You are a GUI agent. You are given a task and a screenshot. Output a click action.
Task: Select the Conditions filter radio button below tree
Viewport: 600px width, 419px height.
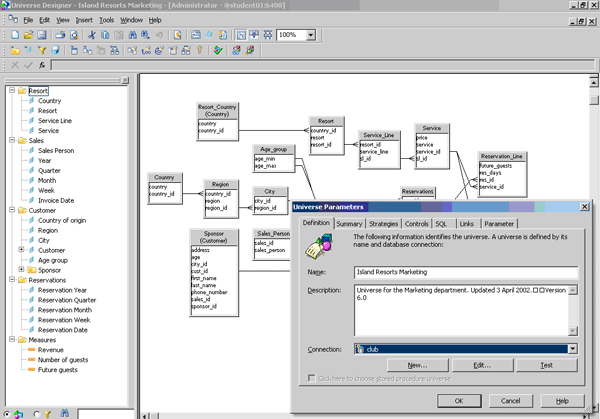37,414
